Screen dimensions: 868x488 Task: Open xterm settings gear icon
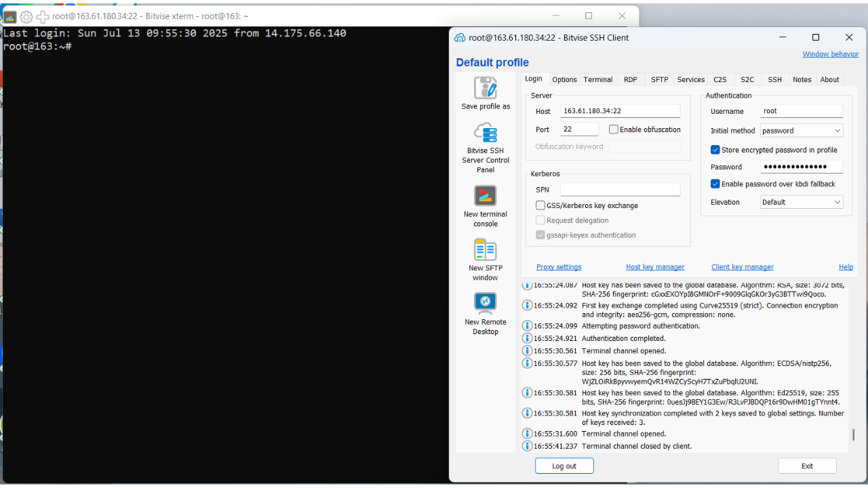[x=26, y=16]
